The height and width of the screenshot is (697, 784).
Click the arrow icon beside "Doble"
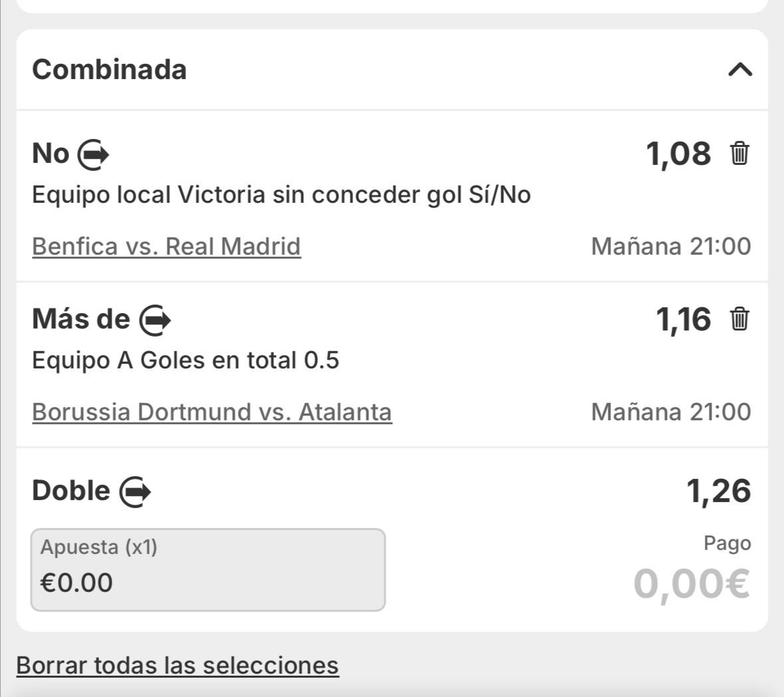coord(135,492)
